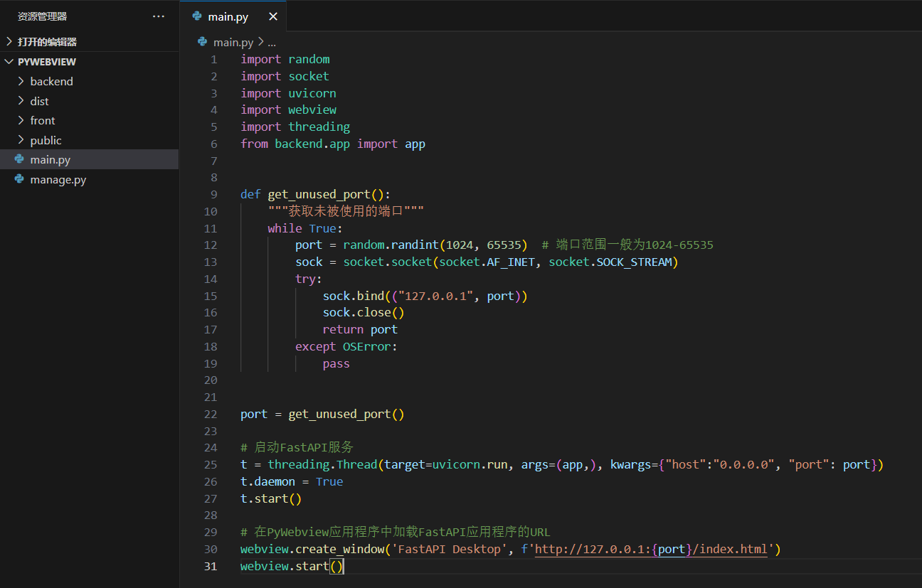Viewport: 922px width, 588px height.
Task: Click the word 'webview' on line 4
Action: [x=312, y=109]
